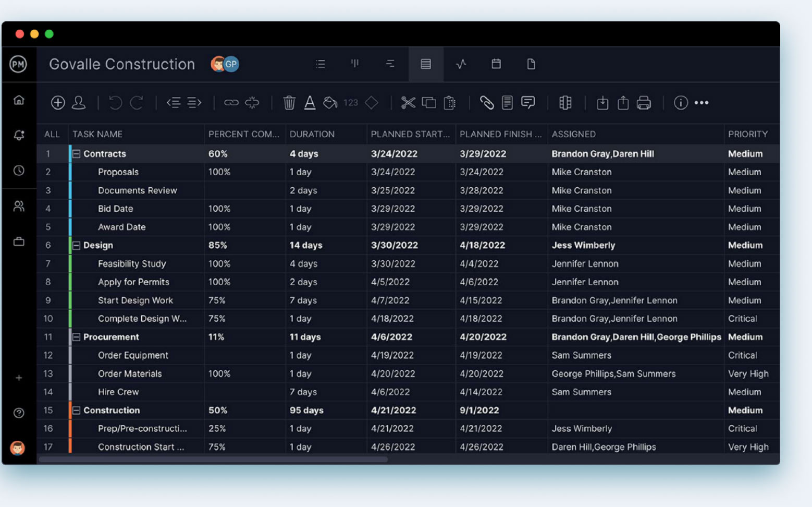This screenshot has height=507, width=812.
Task: Collapse the Procurement task group
Action: click(76, 337)
